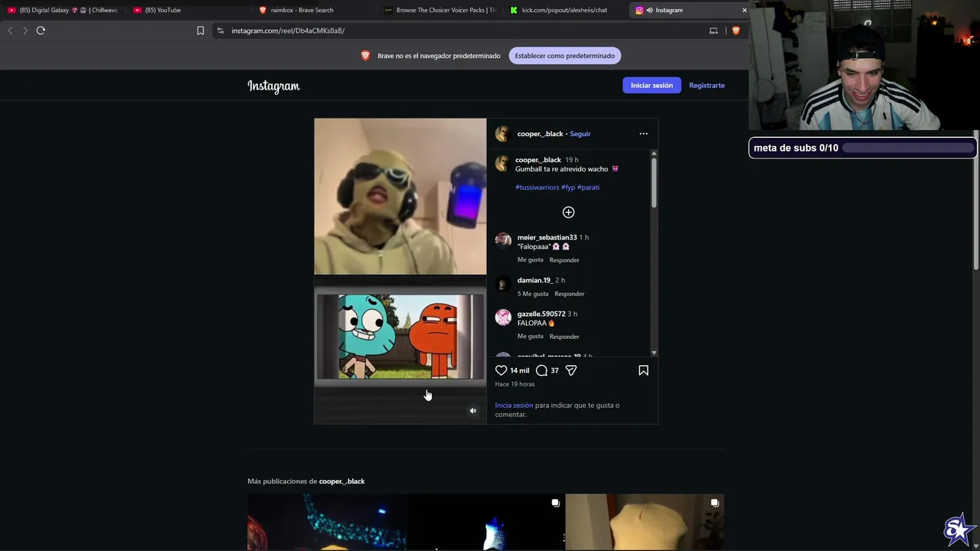Click the comments panel scrollbar thumb
This screenshot has height=551, width=980.
pyautogui.click(x=654, y=181)
